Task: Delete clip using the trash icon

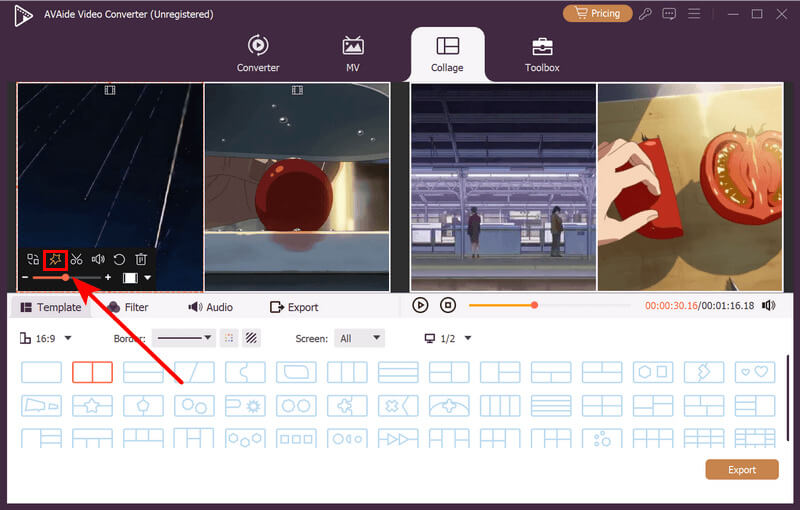Action: point(141,260)
